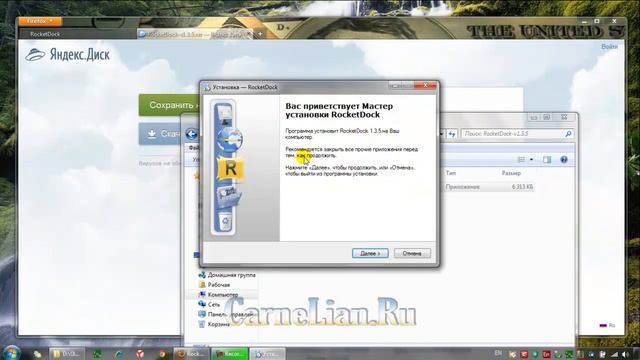Viewport: 640px width, 360px height.
Task: Click the EN language indicator in tray
Action: click(498, 353)
